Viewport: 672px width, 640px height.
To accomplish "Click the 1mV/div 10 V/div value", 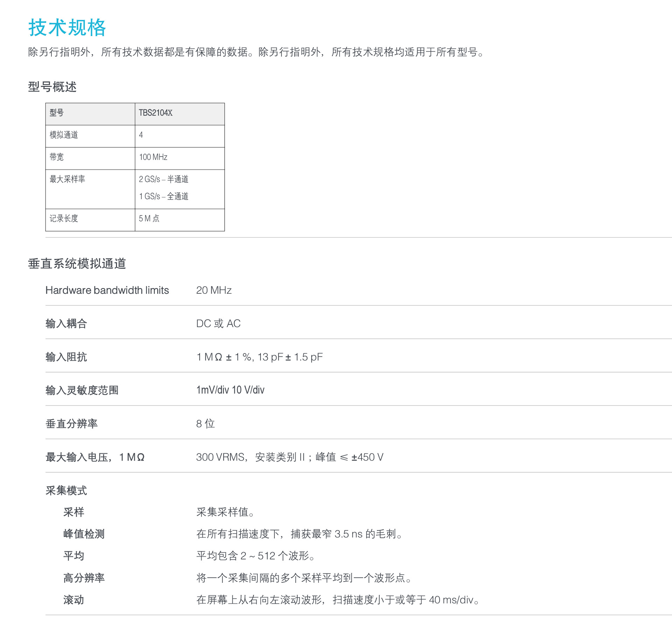I will [x=230, y=390].
